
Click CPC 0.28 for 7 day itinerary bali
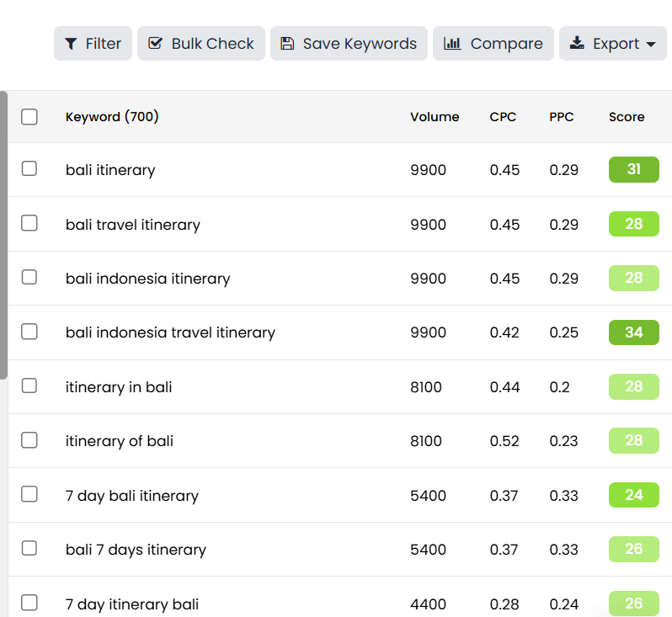(x=504, y=604)
